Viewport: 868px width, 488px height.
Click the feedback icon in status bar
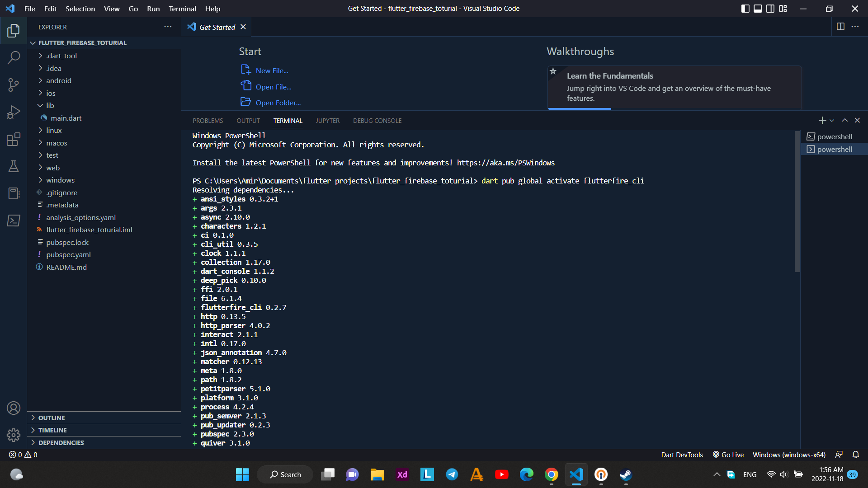pyautogui.click(x=839, y=455)
